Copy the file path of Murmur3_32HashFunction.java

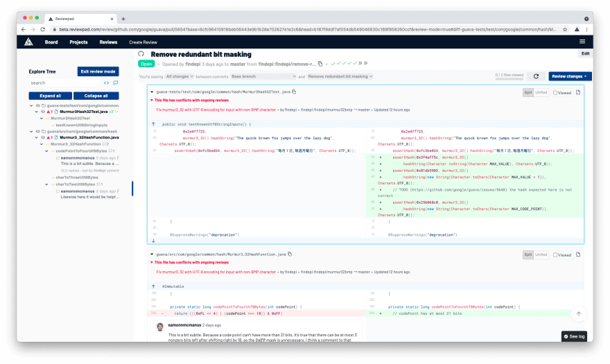(x=290, y=254)
